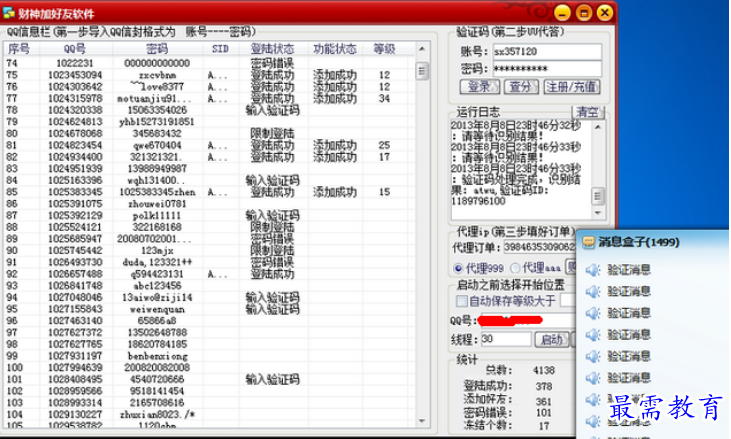
Task: Select row 80 with QQ 1024678068
Action: [x=209, y=133]
